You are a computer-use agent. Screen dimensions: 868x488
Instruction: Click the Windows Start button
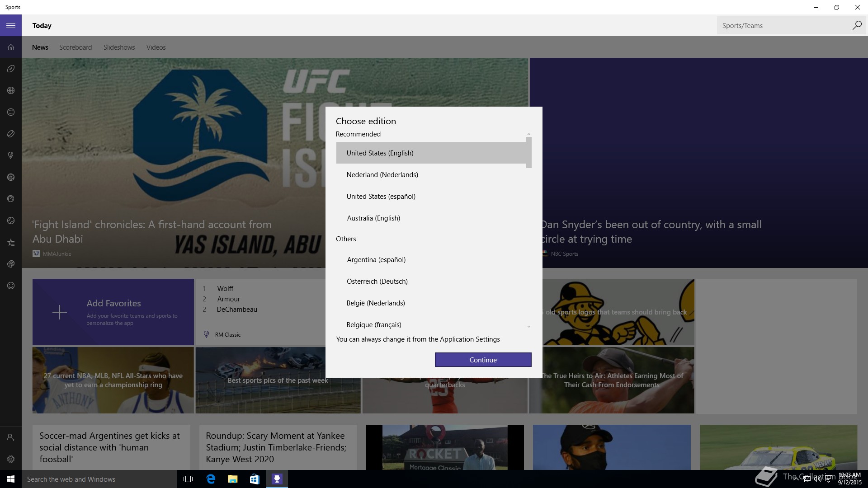[11, 479]
